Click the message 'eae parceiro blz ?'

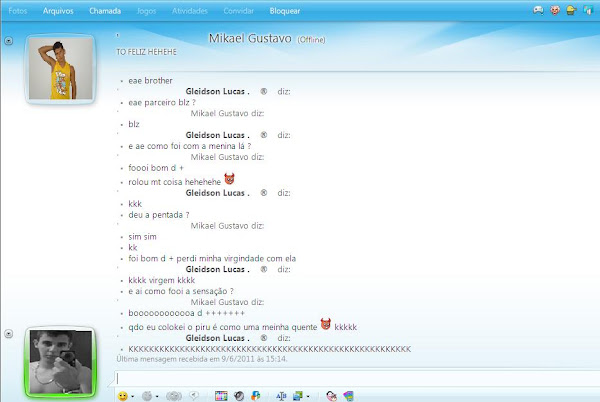pyautogui.click(x=162, y=103)
